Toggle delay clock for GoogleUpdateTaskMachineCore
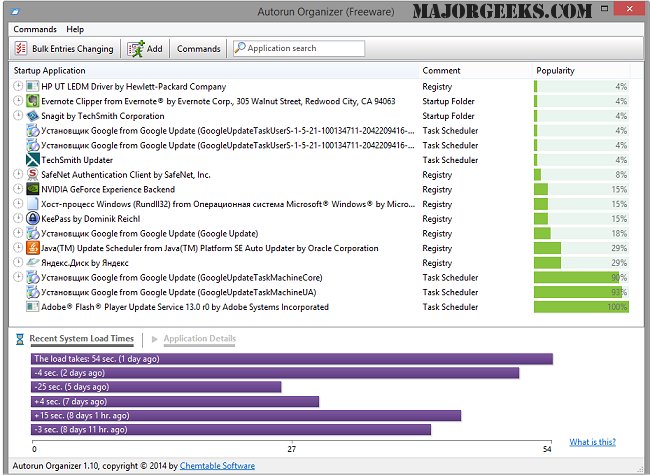650x475 pixels. [x=18, y=277]
